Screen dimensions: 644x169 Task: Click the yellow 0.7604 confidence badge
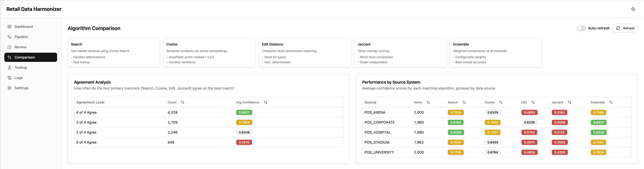point(244,122)
